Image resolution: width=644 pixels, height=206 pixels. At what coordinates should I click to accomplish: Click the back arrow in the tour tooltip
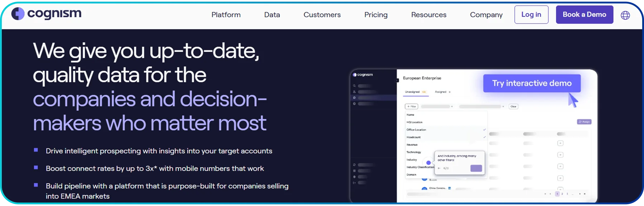coord(439,168)
